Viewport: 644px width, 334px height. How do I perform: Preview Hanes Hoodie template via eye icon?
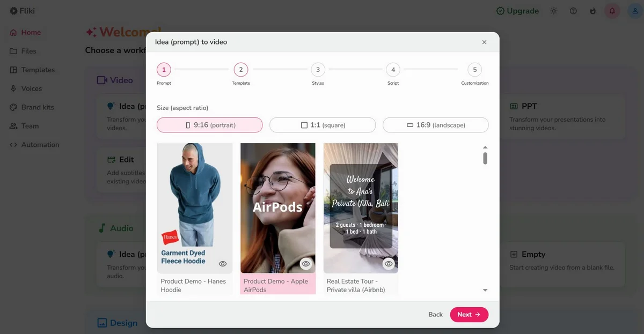pyautogui.click(x=223, y=264)
